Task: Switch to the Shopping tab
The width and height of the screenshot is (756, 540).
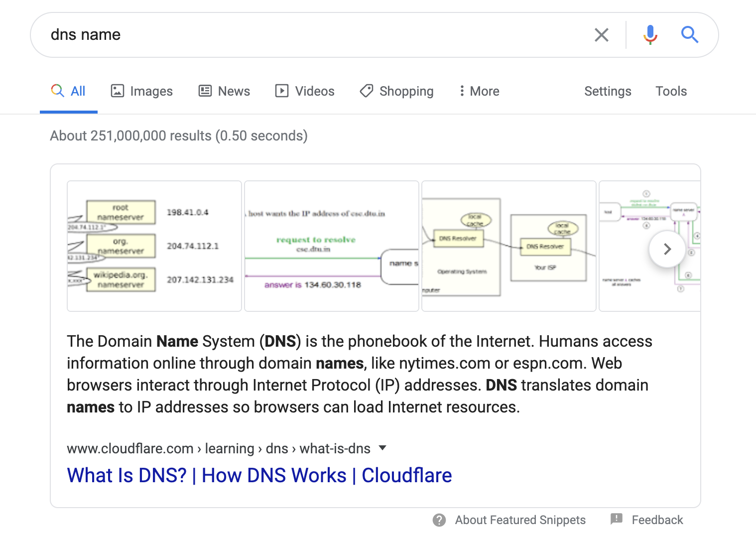Action: (396, 91)
